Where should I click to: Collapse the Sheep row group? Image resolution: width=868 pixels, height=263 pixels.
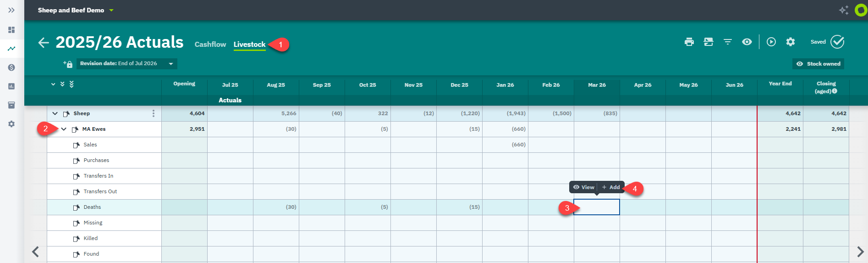(x=55, y=113)
